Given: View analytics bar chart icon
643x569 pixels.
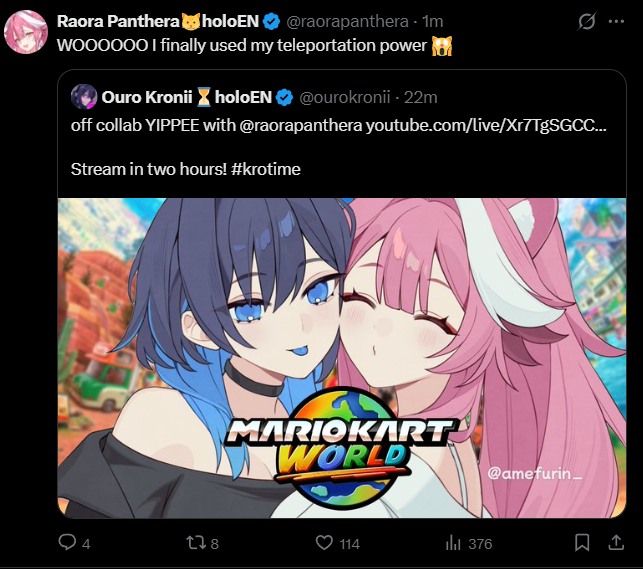Looking at the screenshot, I should (x=453, y=543).
